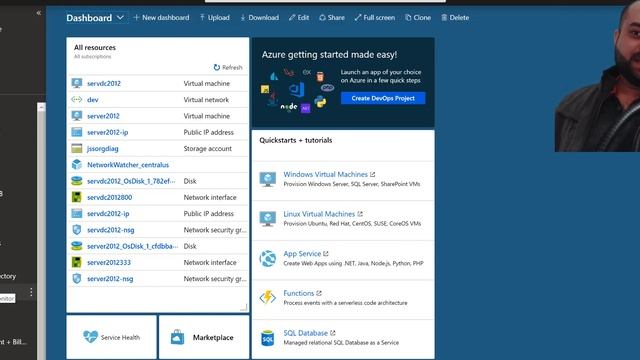
Task: Open jssorgdiag storage account link
Action: [102, 149]
